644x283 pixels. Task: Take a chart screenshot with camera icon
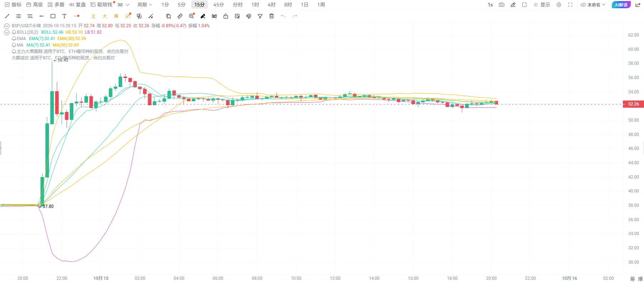pyautogui.click(x=502, y=5)
